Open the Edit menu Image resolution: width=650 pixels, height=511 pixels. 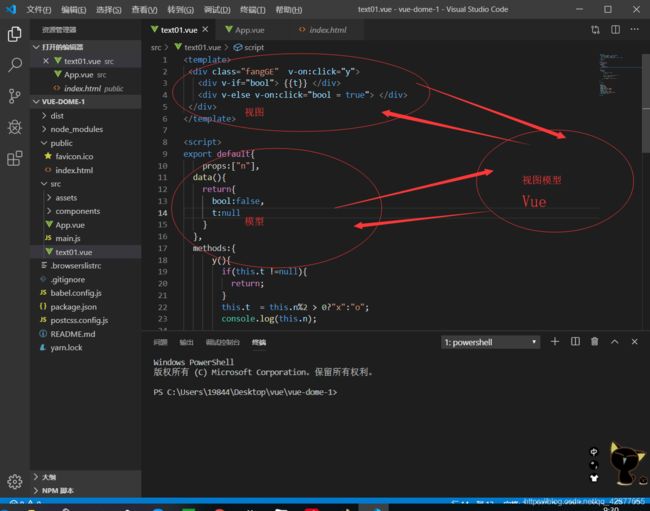coord(73,9)
